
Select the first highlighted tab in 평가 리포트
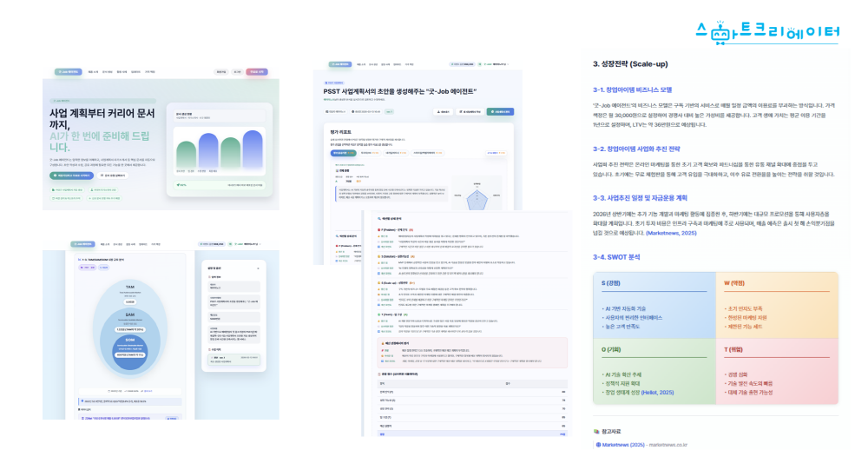click(344, 152)
